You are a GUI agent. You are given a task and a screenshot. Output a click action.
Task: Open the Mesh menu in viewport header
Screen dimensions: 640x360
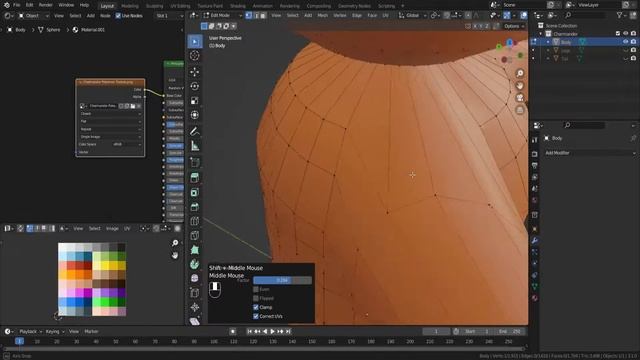(322, 16)
